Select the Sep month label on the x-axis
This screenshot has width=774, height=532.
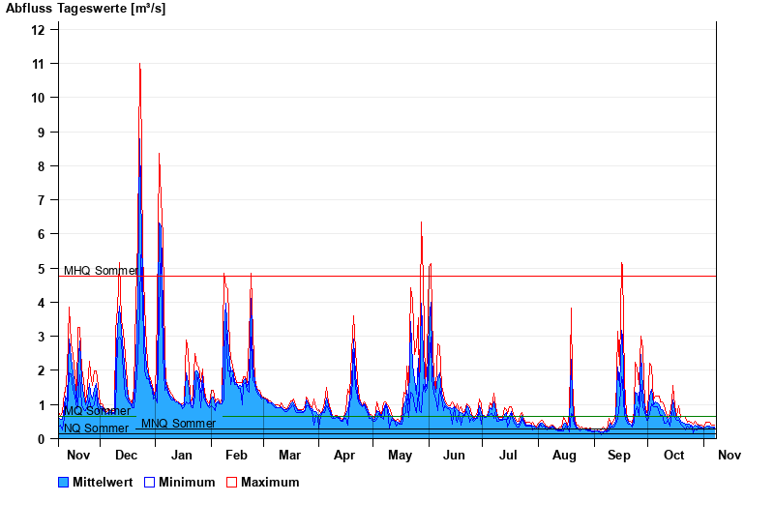(619, 456)
